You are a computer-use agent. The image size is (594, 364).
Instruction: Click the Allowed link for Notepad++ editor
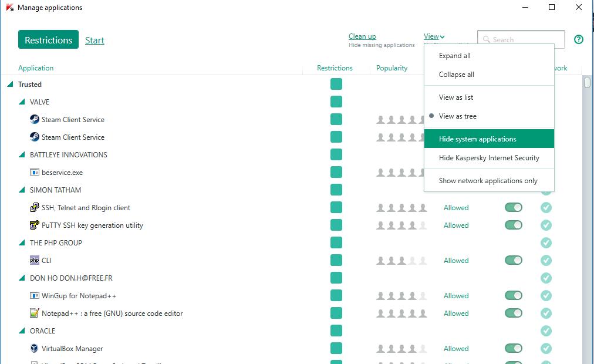coord(456,314)
